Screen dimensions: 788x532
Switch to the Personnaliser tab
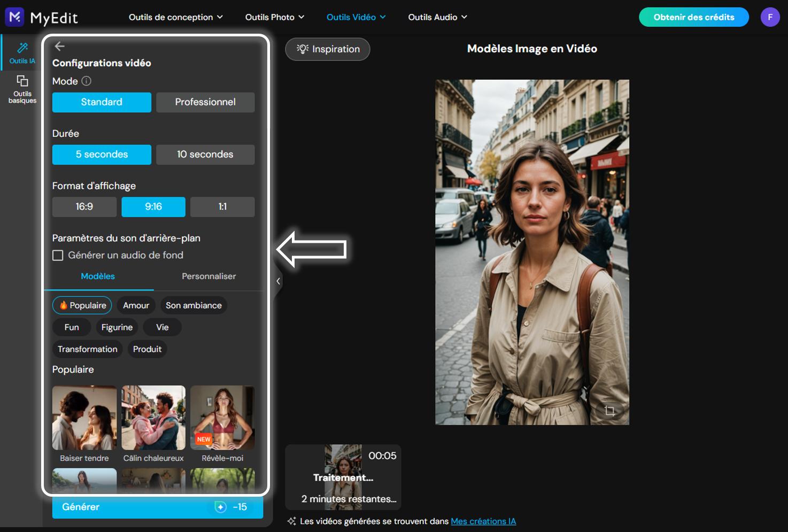pyautogui.click(x=208, y=276)
